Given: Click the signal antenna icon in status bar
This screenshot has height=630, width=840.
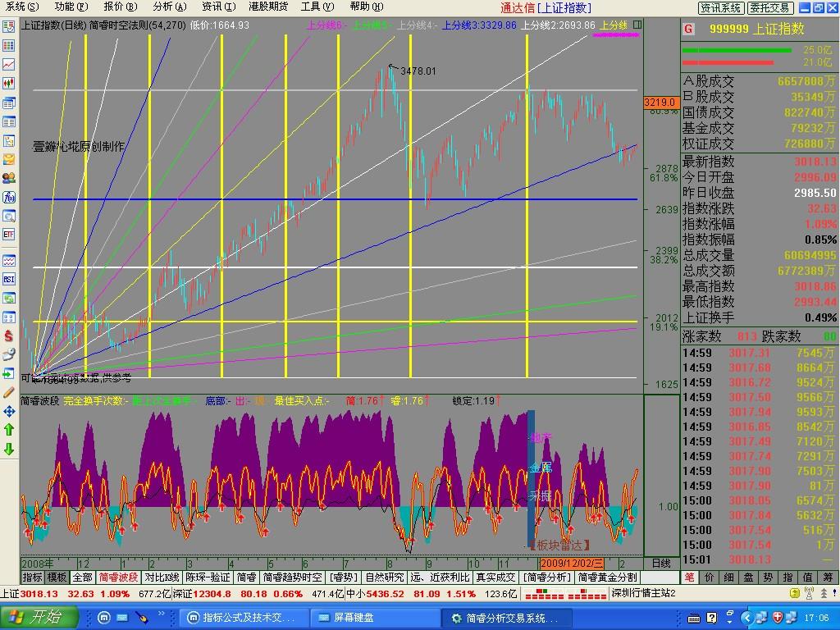Looking at the screenshot, I should [809, 593].
